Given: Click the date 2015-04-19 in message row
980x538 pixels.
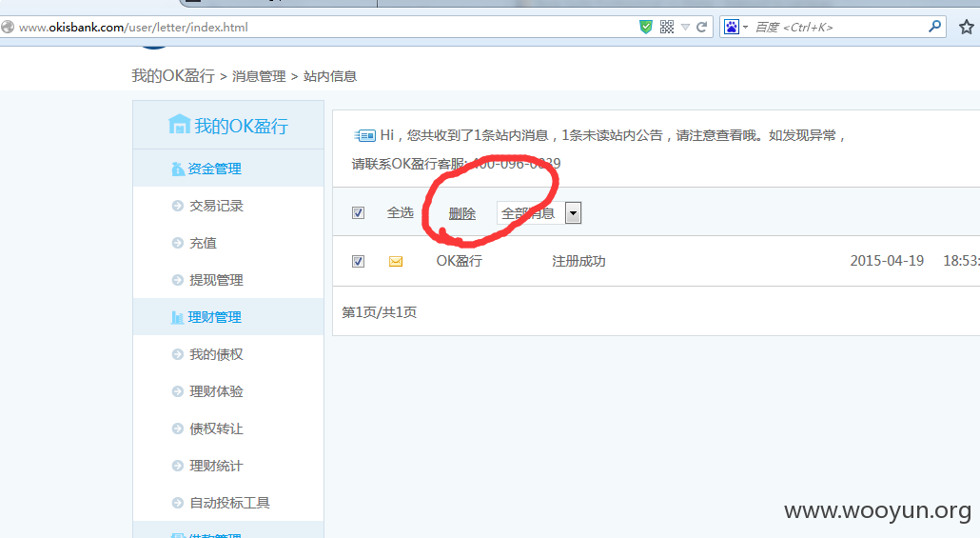Looking at the screenshot, I should click(887, 261).
